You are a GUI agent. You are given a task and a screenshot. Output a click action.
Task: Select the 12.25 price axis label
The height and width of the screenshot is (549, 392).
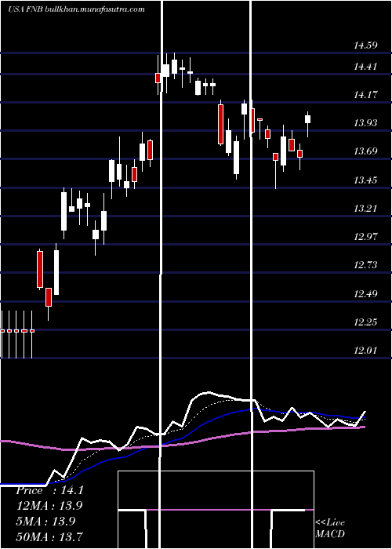(x=365, y=322)
